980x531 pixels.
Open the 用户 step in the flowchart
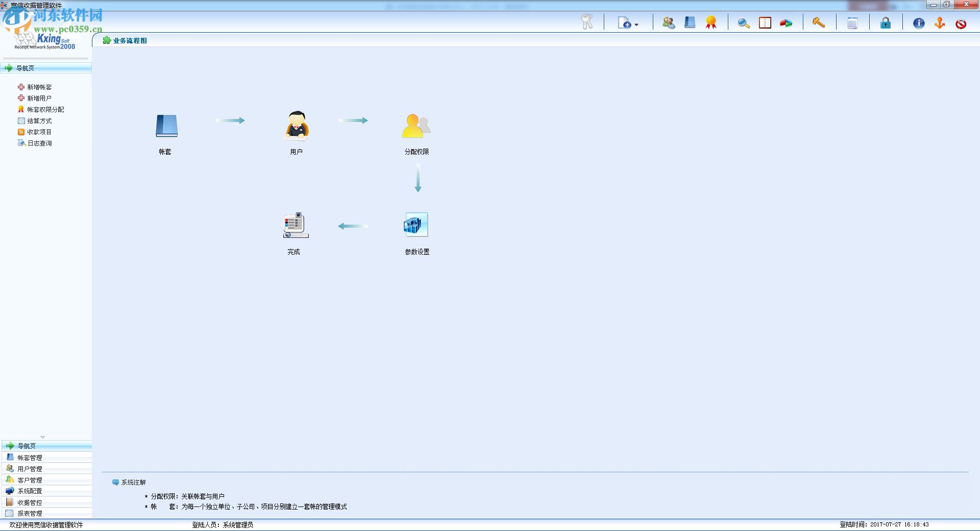296,126
